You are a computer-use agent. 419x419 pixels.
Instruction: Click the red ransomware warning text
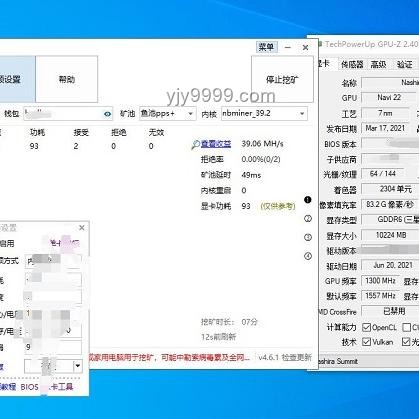tap(169, 358)
